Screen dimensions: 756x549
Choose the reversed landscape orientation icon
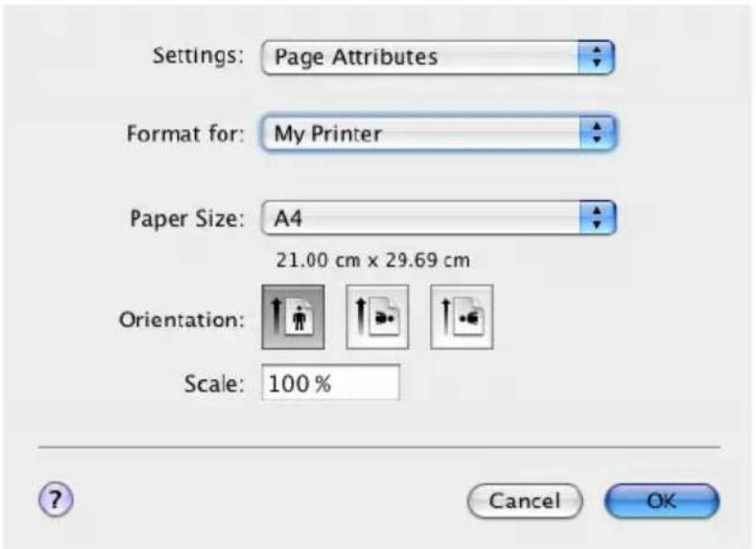(462, 317)
